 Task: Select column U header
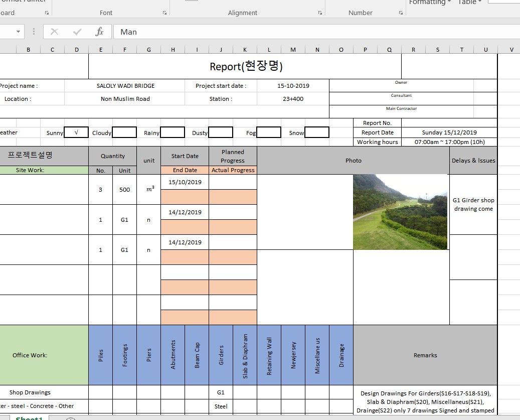click(x=485, y=50)
